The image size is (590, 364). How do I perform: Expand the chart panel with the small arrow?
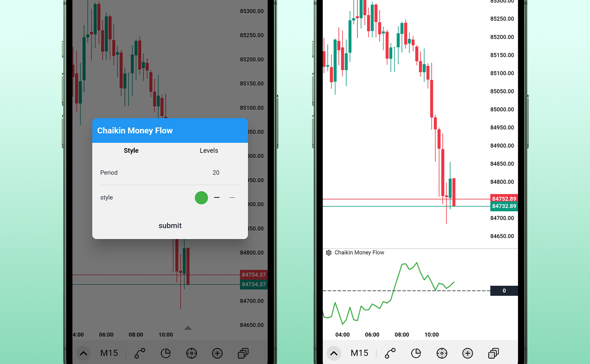point(188,328)
